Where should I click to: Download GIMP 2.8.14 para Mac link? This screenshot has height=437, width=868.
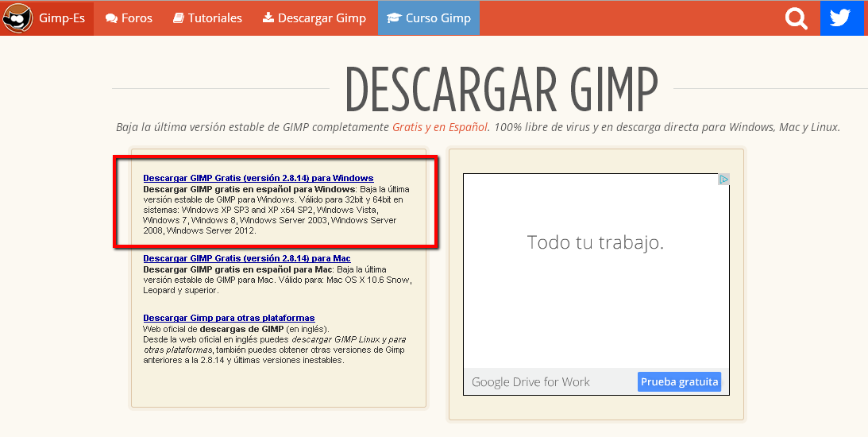tap(247, 259)
